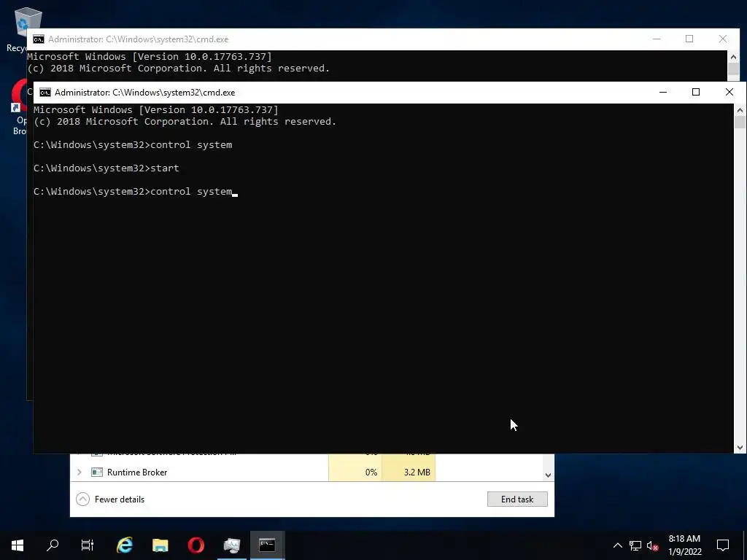Switch to Task Manager taskbar icon
This screenshot has height=560, width=747.
coord(232,545)
